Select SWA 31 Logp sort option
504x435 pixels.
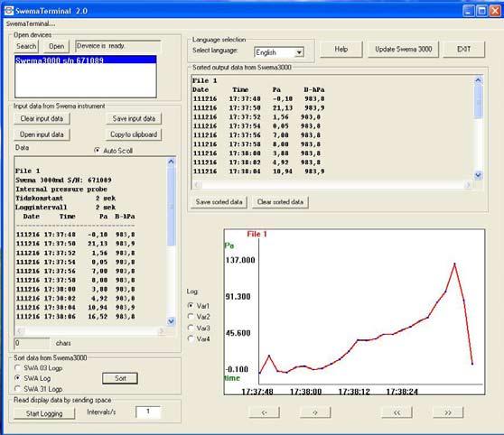(18, 389)
